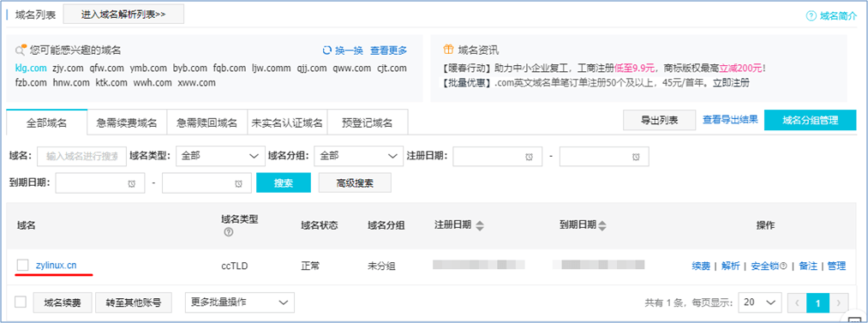Click the ccTLD cell for zylinux.cn
Image resolution: width=868 pixels, height=323 pixels.
(x=234, y=266)
